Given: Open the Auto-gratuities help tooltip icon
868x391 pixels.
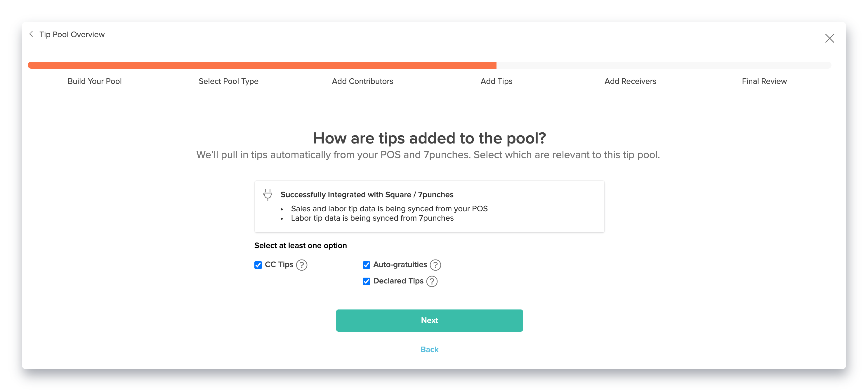Looking at the screenshot, I should click(x=435, y=265).
